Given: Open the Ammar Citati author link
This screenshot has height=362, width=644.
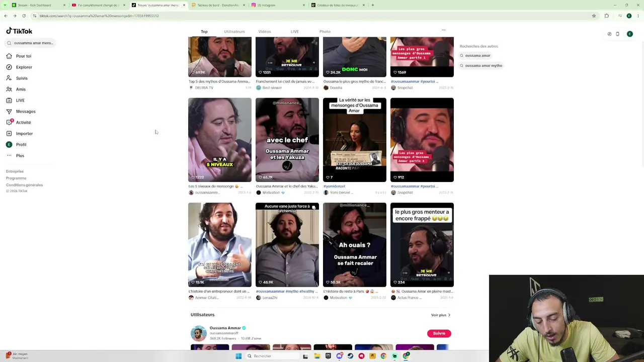Looking at the screenshot, I should [206, 298].
